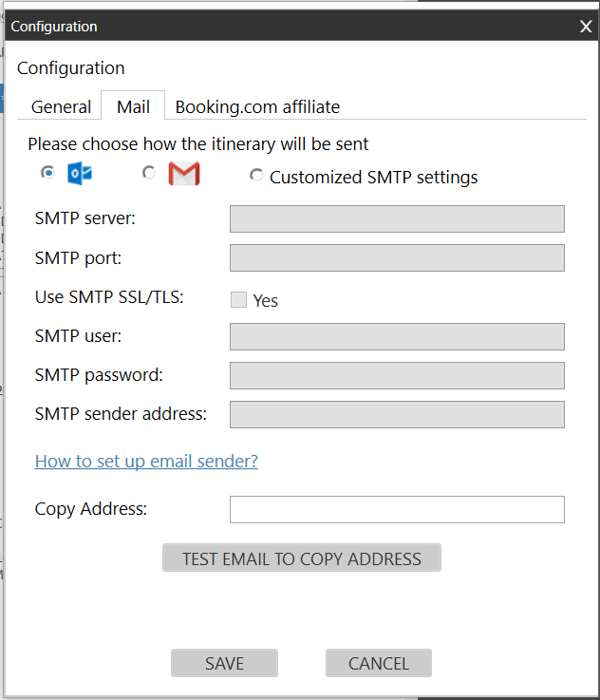Select the Outlook radio button
600x700 pixels.
click(x=47, y=173)
